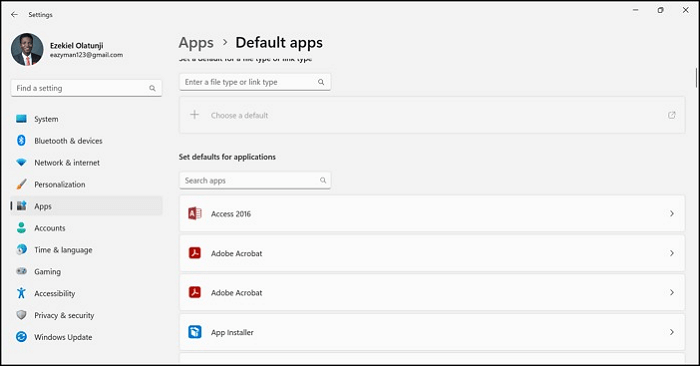Click the second Adobe Acrobat icon
700x366 pixels.
195,292
